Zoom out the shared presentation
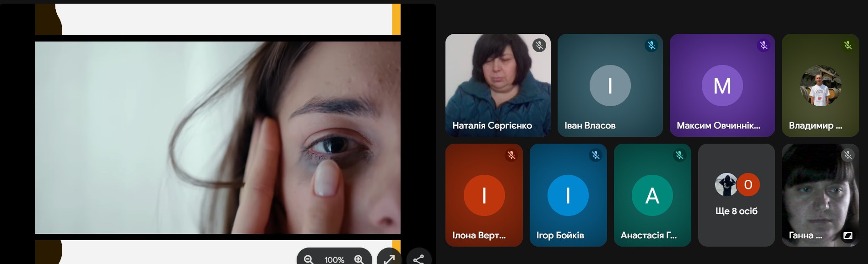The height and width of the screenshot is (264, 868). (309, 259)
